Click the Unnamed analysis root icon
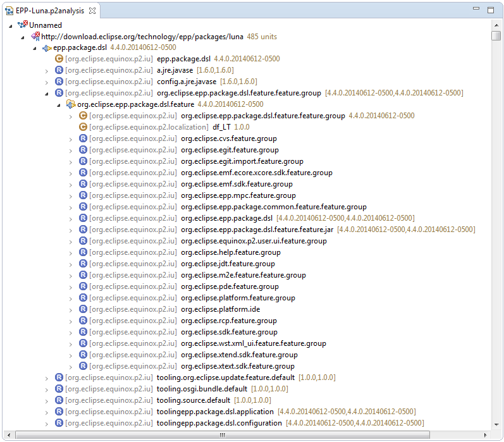This screenshot has height=442, width=504. point(23,25)
